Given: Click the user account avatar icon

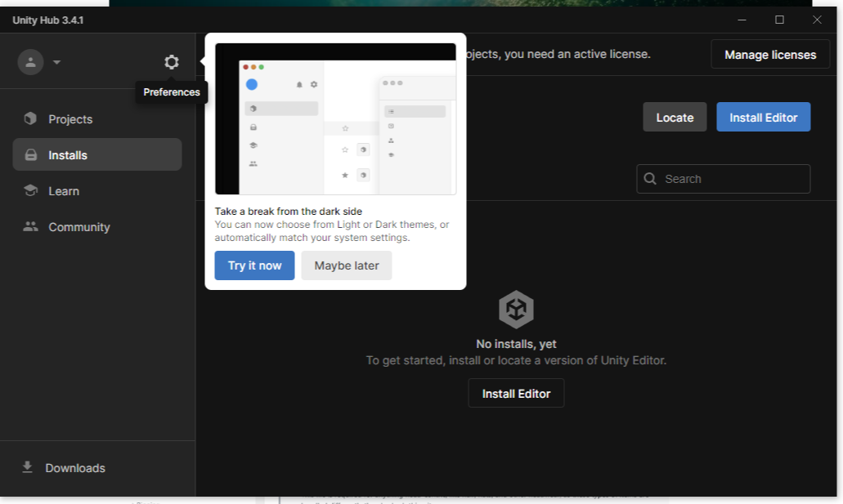Looking at the screenshot, I should tap(30, 62).
